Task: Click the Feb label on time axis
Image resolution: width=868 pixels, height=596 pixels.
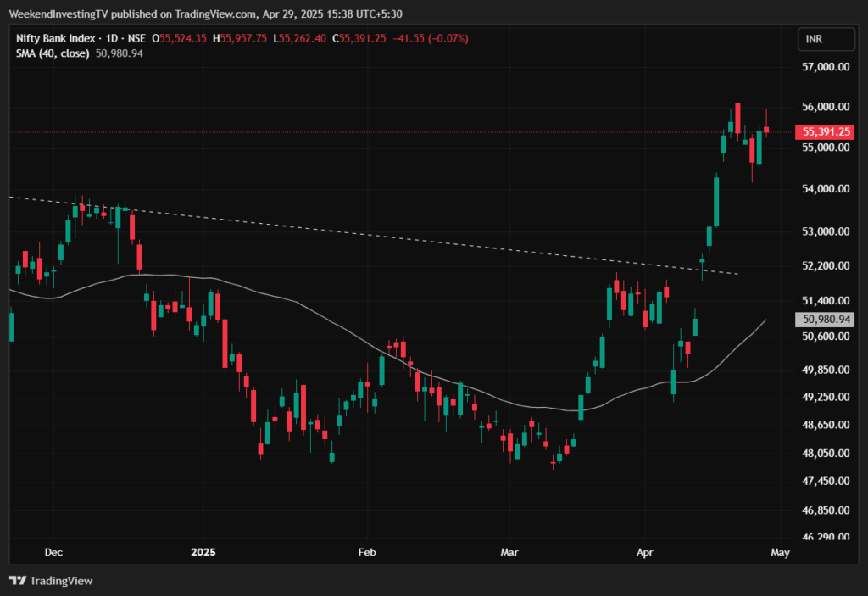Action: [x=367, y=552]
